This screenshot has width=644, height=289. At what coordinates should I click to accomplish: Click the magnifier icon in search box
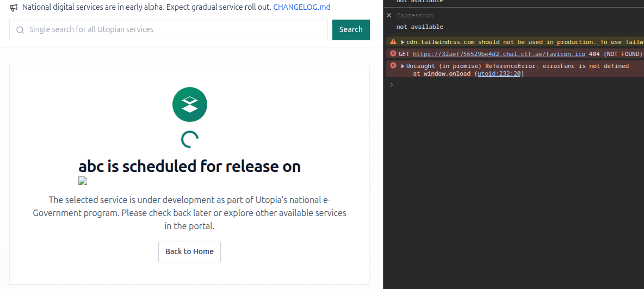20,30
